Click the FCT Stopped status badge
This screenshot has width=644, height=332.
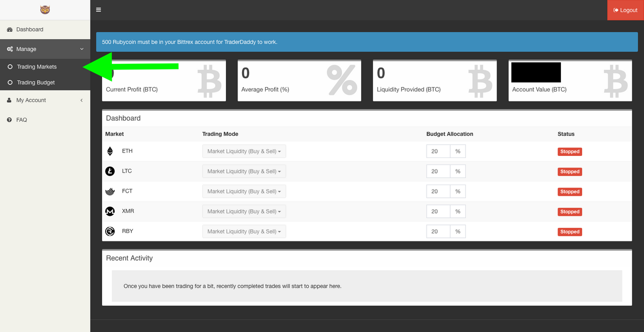pyautogui.click(x=570, y=192)
